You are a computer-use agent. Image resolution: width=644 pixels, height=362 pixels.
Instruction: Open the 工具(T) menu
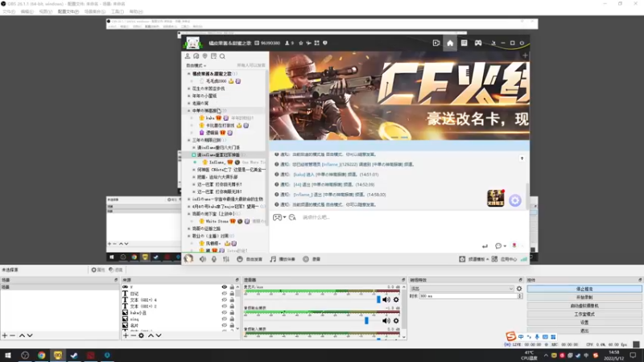pyautogui.click(x=118, y=11)
